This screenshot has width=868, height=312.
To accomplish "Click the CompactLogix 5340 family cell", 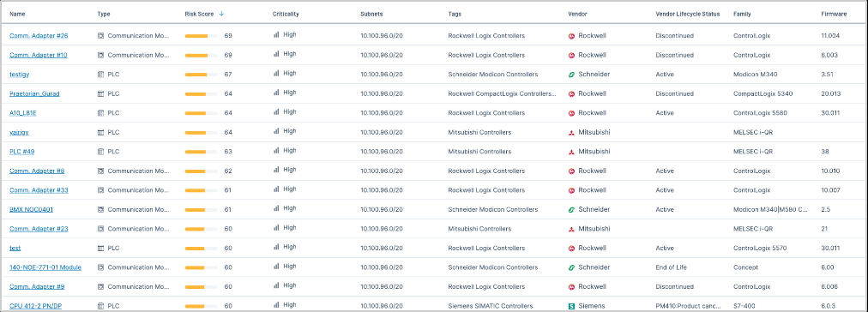I will click(763, 93).
